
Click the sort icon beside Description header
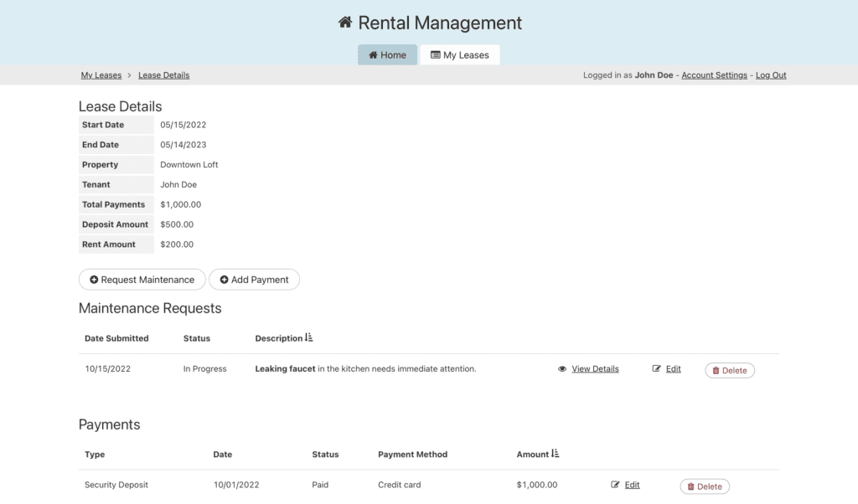coord(309,338)
